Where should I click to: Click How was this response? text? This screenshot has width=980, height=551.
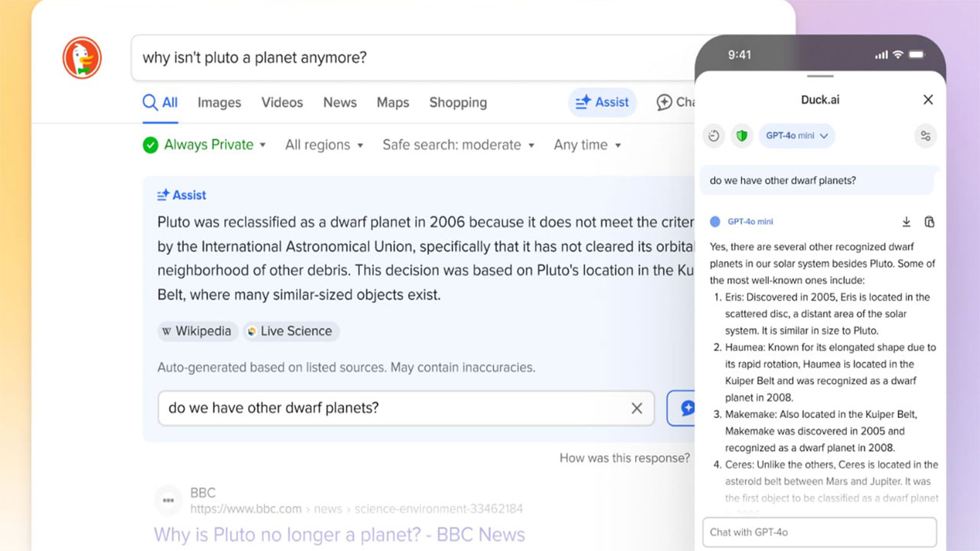click(625, 458)
